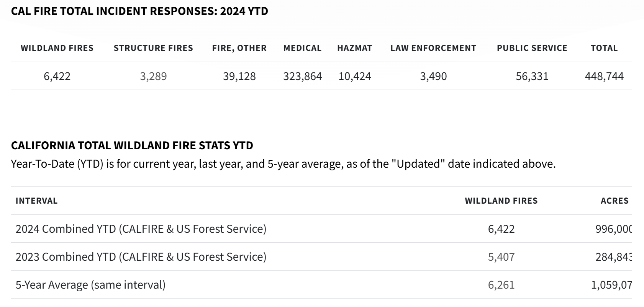Click the Hazmat column header
The height and width of the screenshot is (307, 644).
click(x=355, y=48)
